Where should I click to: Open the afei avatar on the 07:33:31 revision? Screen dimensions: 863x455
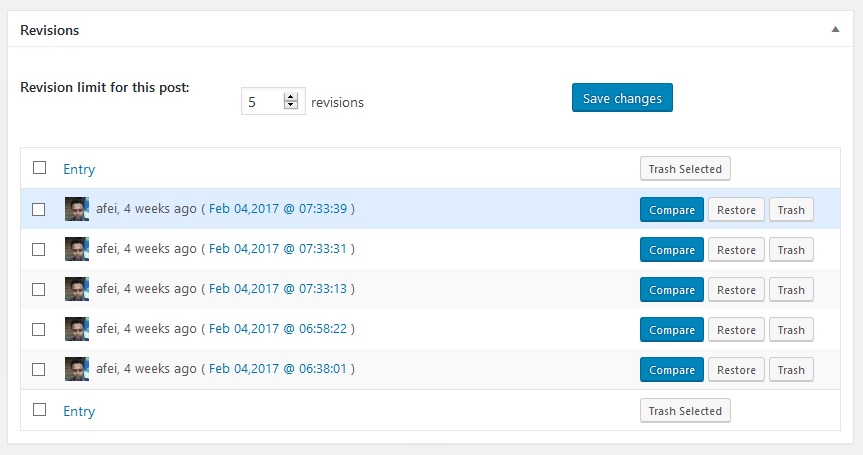pos(77,249)
